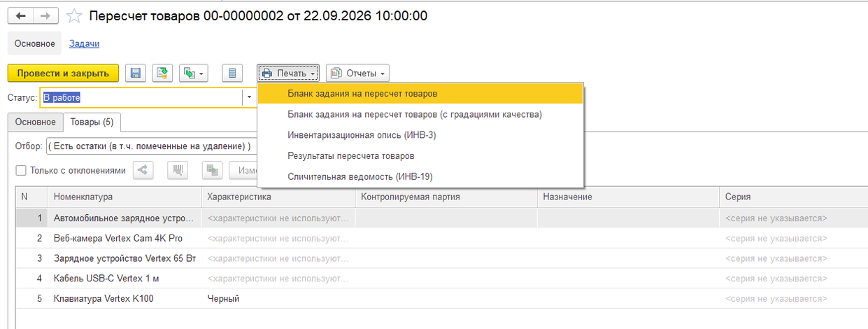This screenshot has height=329, width=868.
Task: Add document to favorites with star icon
Action: [x=73, y=16]
